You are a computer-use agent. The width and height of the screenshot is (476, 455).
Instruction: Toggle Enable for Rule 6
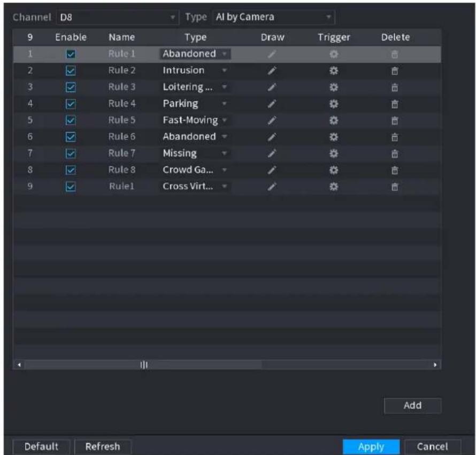71,137
